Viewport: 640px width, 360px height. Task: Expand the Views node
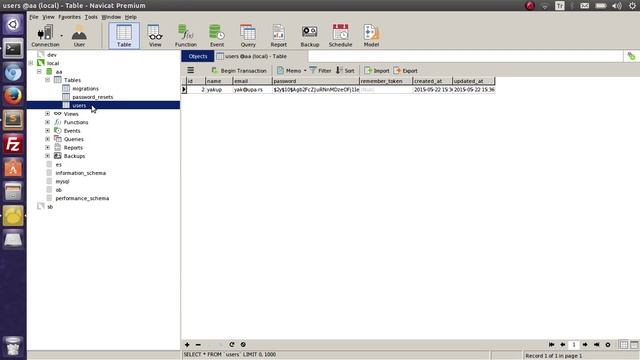coord(47,114)
